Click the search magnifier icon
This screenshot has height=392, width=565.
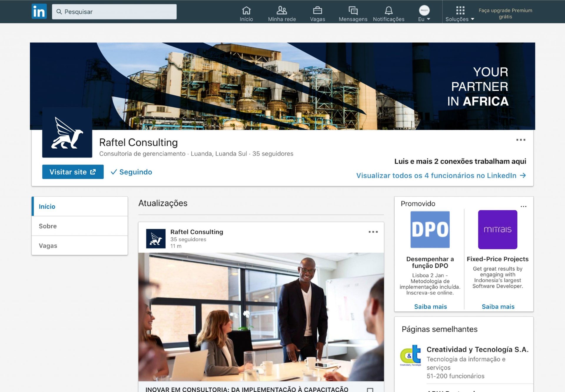[59, 12]
